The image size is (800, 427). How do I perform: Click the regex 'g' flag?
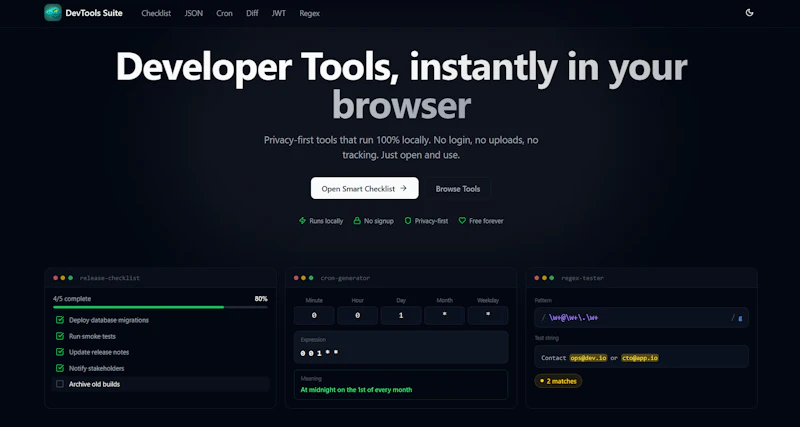tap(740, 317)
